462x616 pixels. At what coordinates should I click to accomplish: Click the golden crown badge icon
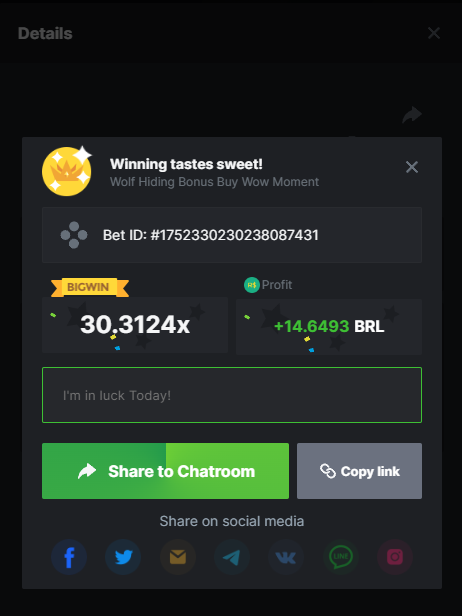coord(67,171)
